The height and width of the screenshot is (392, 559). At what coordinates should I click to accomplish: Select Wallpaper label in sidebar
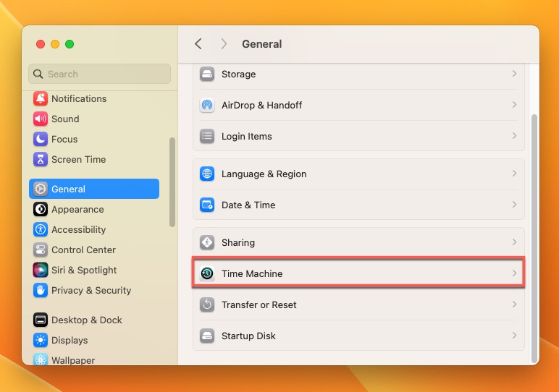tap(73, 360)
